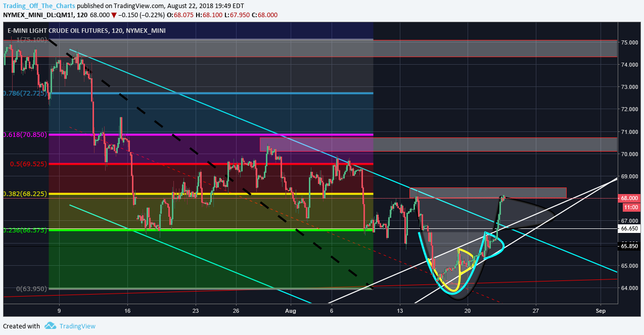Select the 0.786(72.725) Fibonacci label
This screenshot has width=644, height=335.
25,93
